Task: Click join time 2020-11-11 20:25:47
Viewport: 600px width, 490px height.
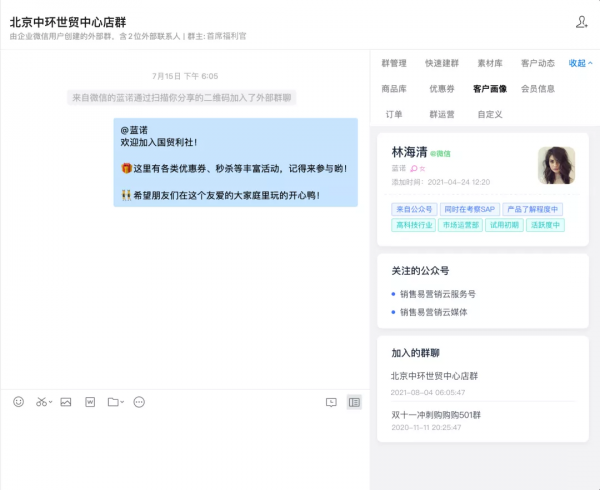Action: click(x=426, y=428)
